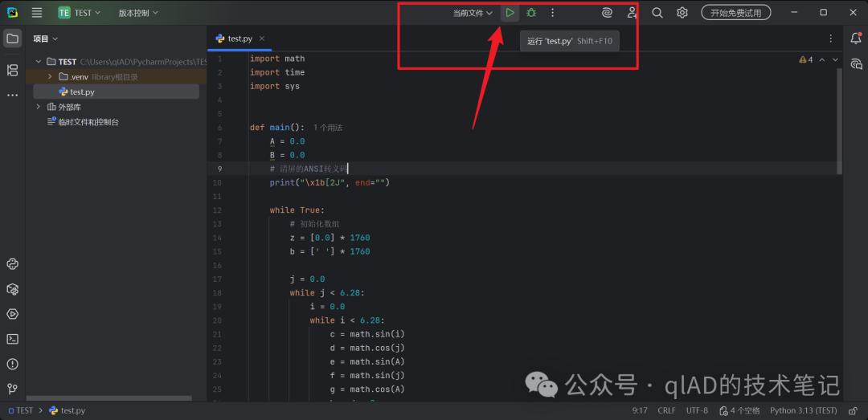Open the main hamburger menu
Screen dimensions: 868x420
pyautogui.click(x=37, y=13)
